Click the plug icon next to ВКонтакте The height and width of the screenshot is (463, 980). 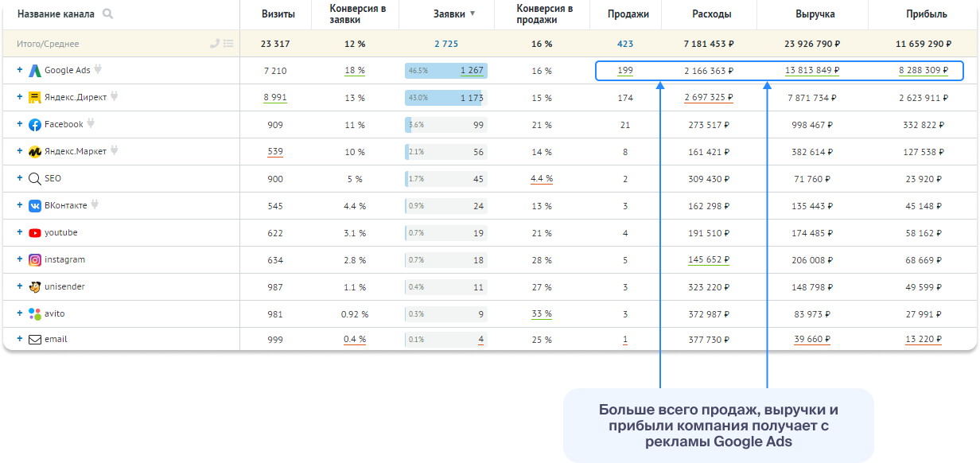pos(95,205)
